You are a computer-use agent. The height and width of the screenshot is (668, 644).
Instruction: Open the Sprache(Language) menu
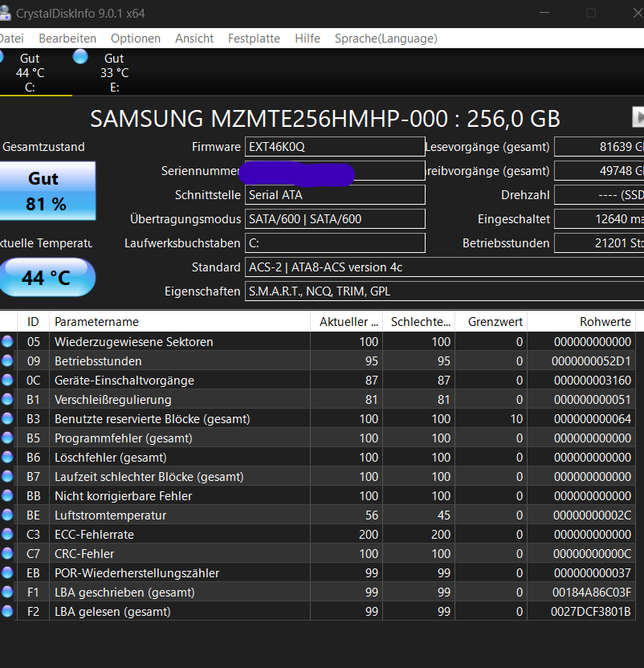(385, 39)
